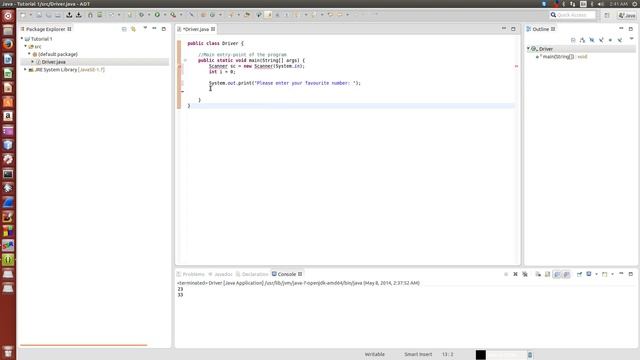Click the Save toolbar icon
Image resolution: width=640 pixels, height=360 pixels.
click(39, 15)
